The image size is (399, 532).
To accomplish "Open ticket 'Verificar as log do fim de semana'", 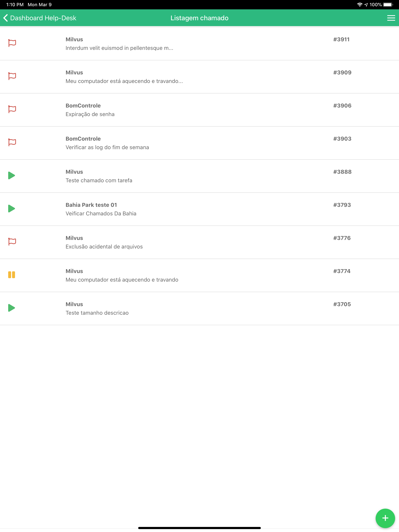I will pyautogui.click(x=199, y=143).
